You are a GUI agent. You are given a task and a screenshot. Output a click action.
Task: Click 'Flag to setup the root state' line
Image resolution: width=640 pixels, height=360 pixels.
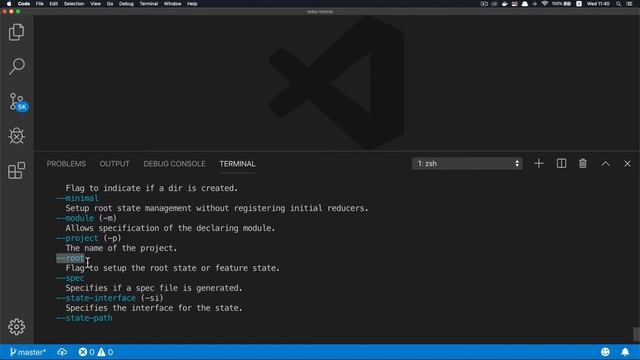[173, 268]
